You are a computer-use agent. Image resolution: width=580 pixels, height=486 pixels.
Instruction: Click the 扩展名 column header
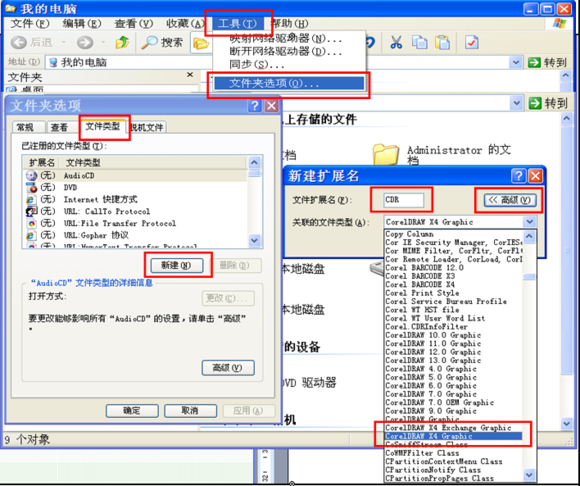pos(41,162)
